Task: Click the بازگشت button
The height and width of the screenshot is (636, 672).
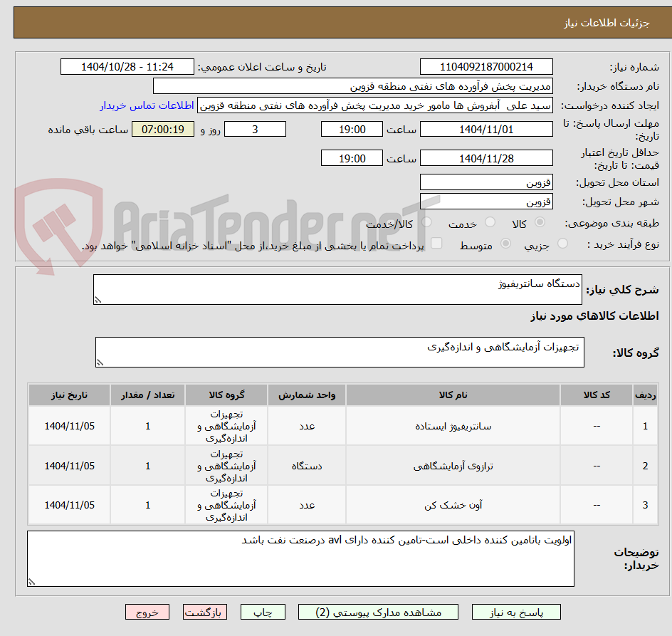Action: click(x=205, y=612)
